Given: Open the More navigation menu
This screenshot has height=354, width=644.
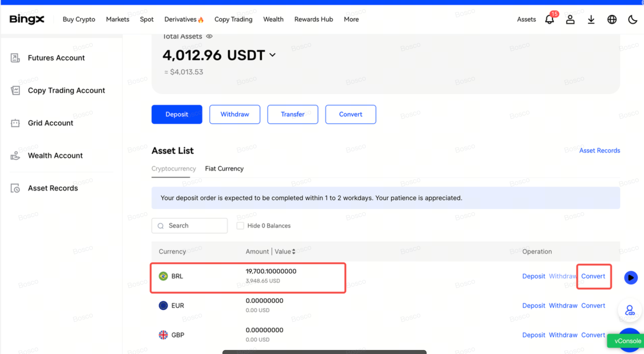Looking at the screenshot, I should [x=351, y=19].
